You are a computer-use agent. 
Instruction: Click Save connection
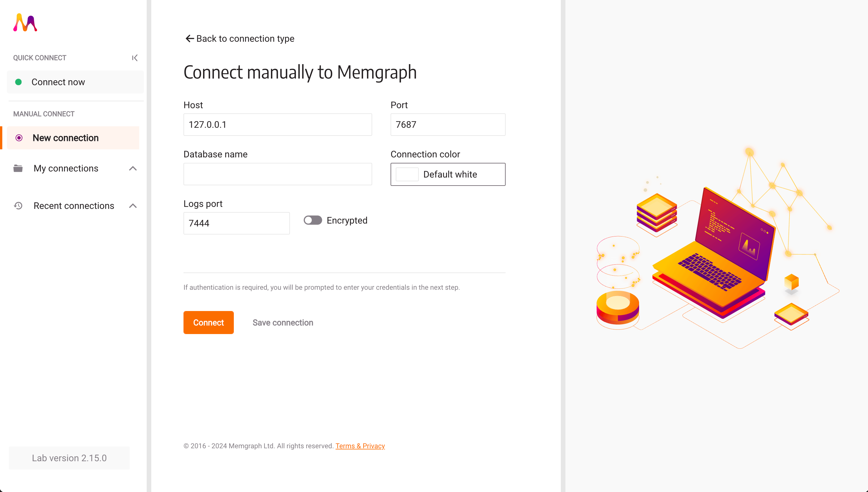point(283,323)
